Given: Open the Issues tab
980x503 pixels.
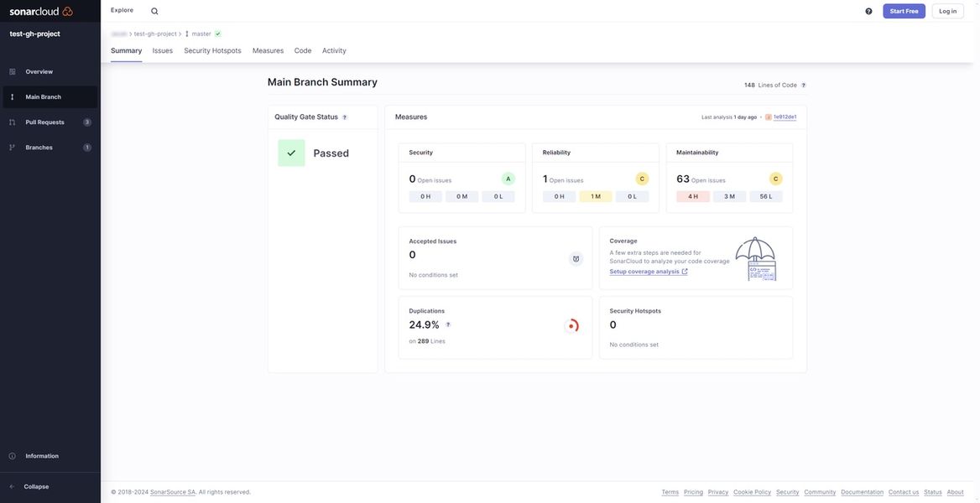Looking at the screenshot, I should 163,50.
